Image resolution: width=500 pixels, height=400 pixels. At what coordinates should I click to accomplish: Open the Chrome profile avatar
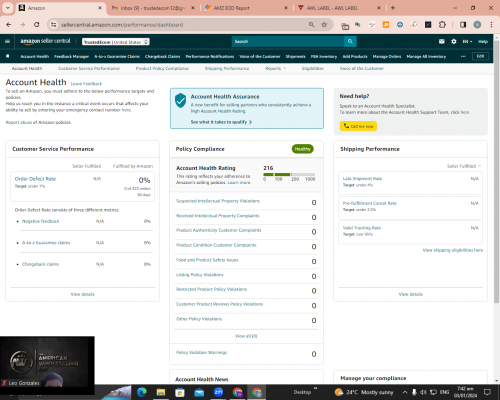(x=477, y=25)
